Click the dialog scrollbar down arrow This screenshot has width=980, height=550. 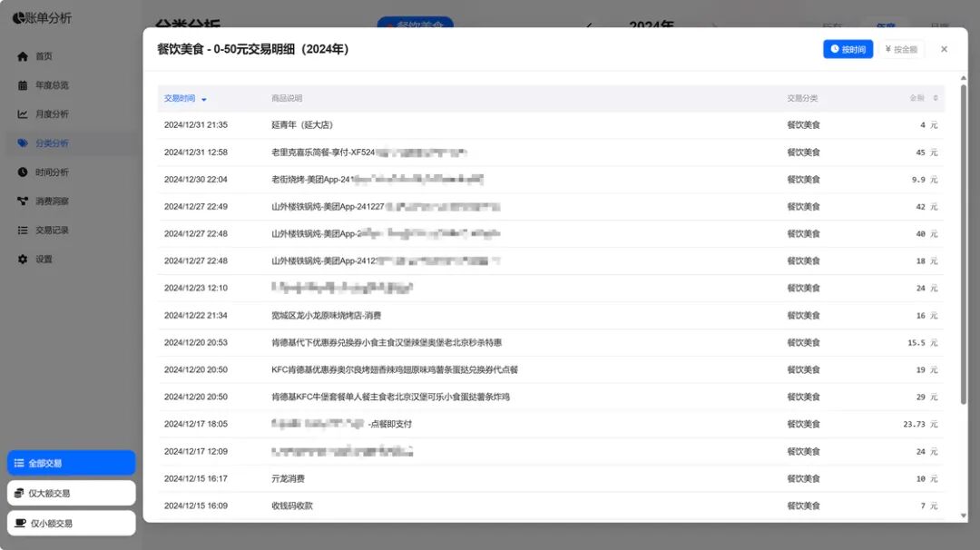[963, 516]
